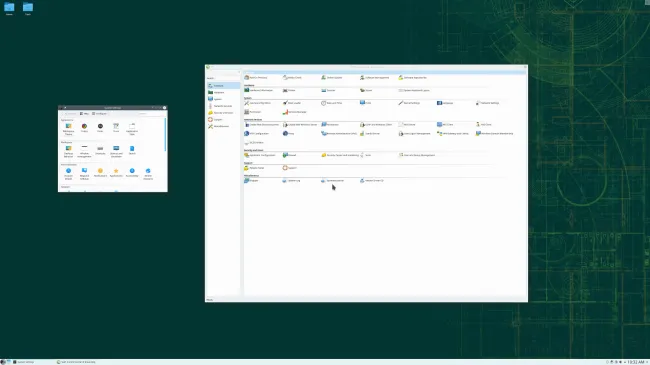650x365 pixels.
Task: Open System Keyboard Layout in YaST
Action: [414, 90]
